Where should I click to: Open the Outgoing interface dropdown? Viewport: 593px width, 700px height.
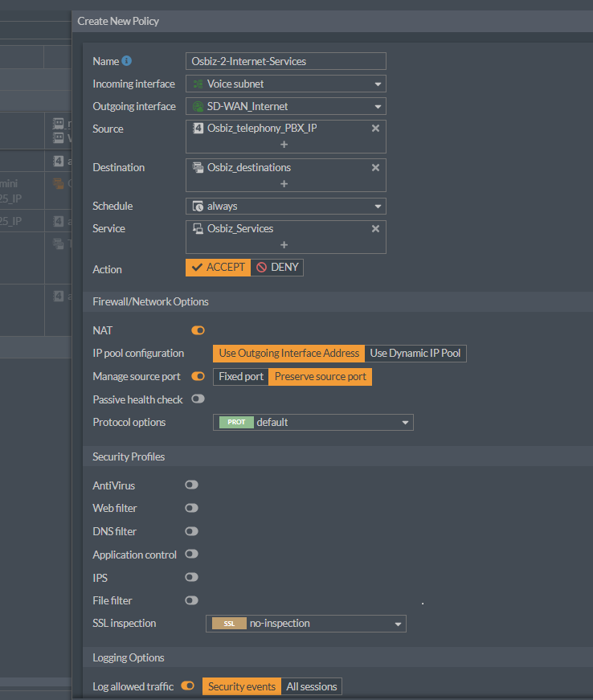coord(285,106)
